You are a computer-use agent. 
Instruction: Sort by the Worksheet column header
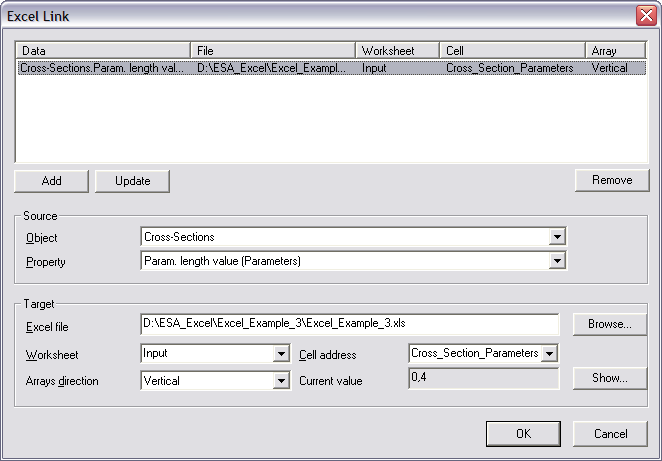pyautogui.click(x=398, y=51)
